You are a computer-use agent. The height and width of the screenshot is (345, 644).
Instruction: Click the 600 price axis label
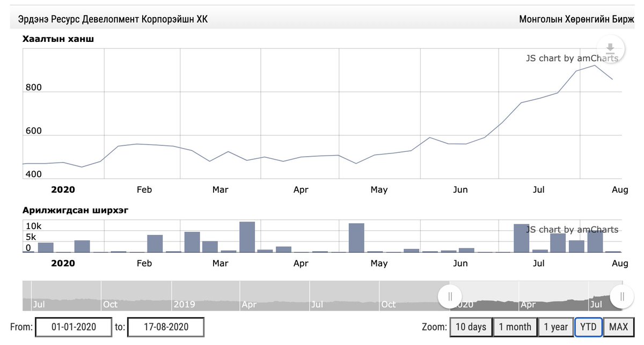(33, 131)
